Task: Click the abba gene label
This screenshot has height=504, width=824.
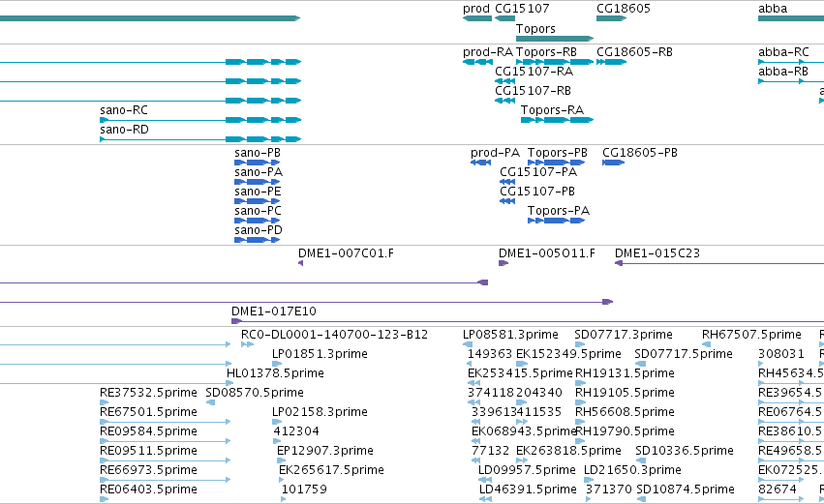Action: click(773, 9)
